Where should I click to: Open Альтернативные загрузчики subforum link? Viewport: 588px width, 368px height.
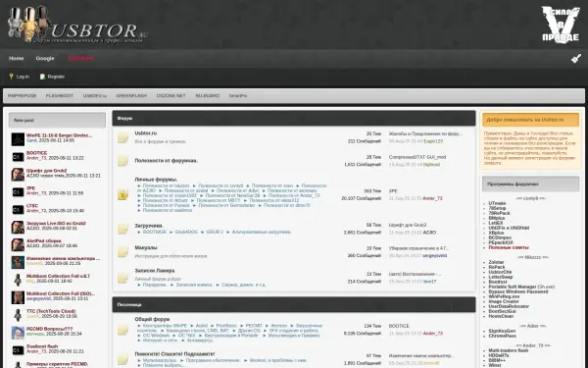click(x=262, y=232)
